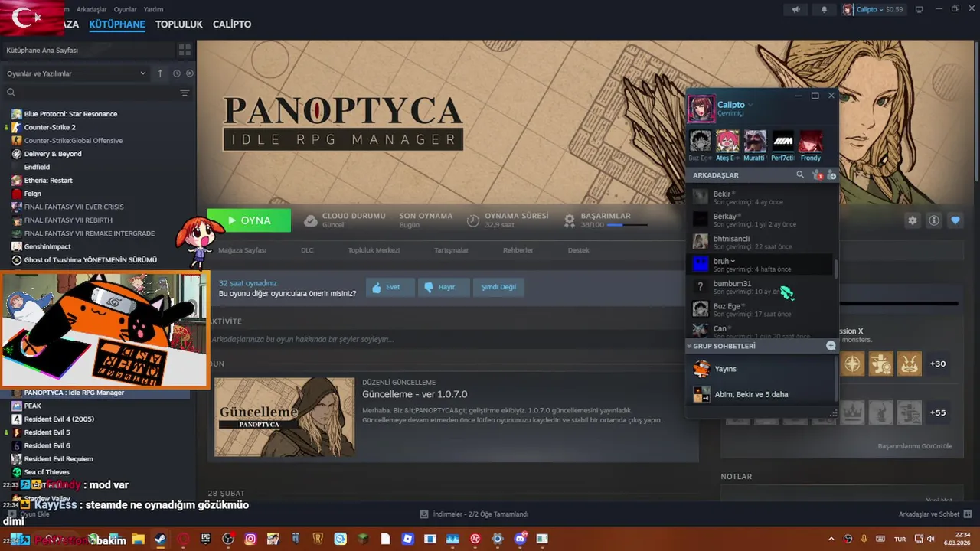The image size is (980, 551).
Task: Click the announcements megaphone icon
Action: (x=795, y=9)
